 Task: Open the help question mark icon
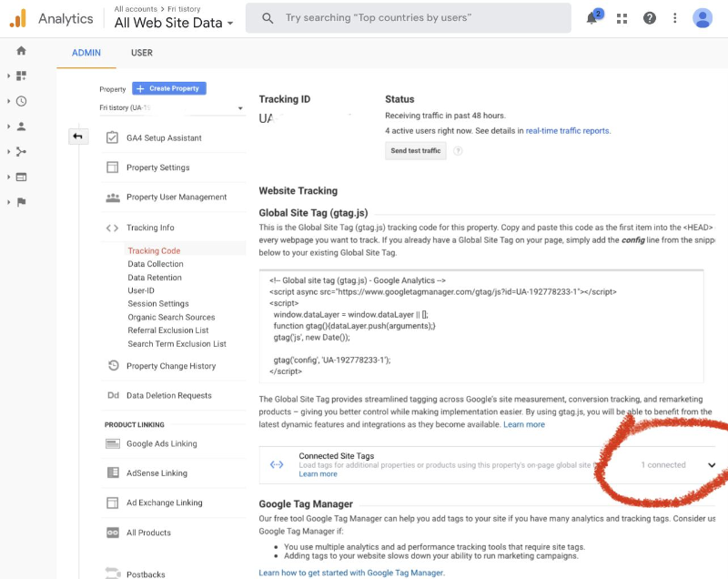[x=649, y=18]
